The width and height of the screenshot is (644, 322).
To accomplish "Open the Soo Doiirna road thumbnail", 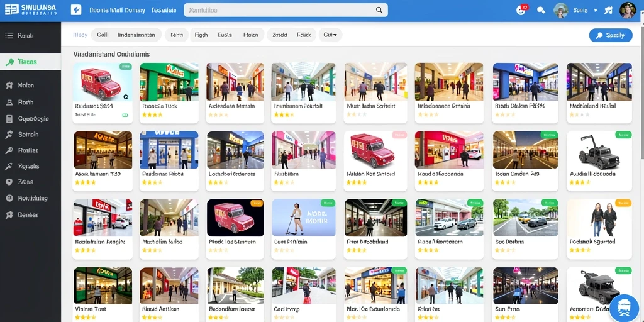I will click(525, 218).
